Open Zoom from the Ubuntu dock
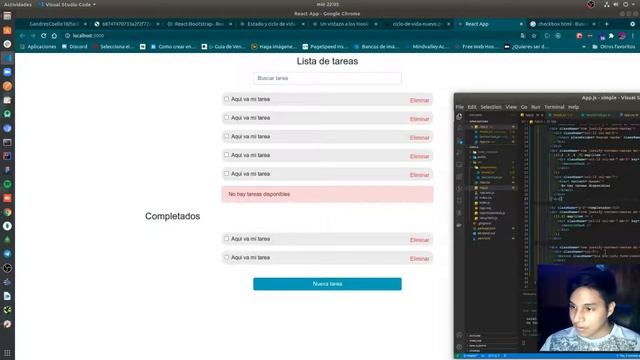The height and width of the screenshot is (360, 640). click(7, 72)
